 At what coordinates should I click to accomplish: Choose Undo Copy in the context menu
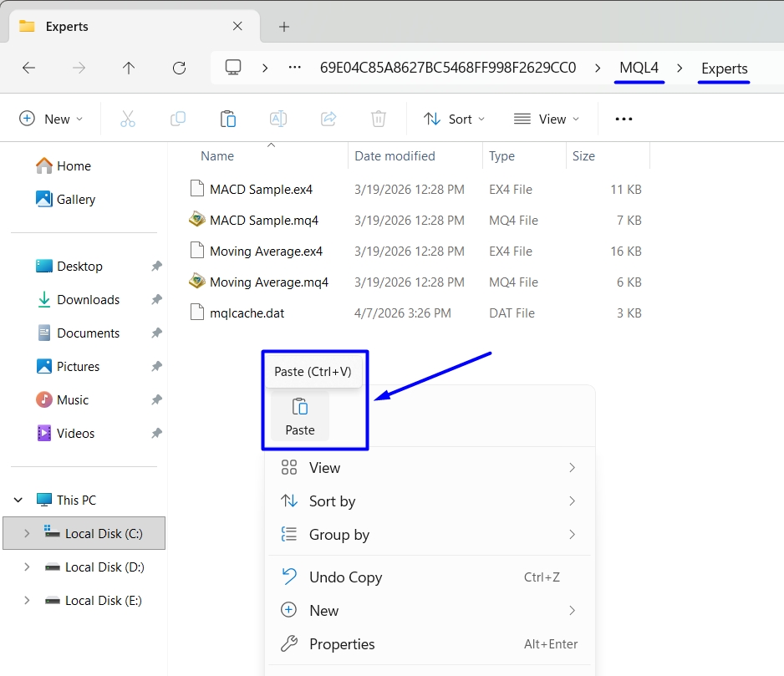[430, 577]
